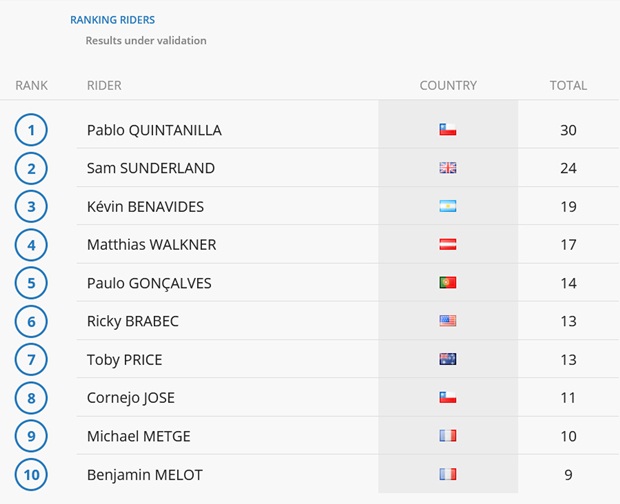Click the Chile flag beside Pablo Quintanilla

(x=448, y=130)
